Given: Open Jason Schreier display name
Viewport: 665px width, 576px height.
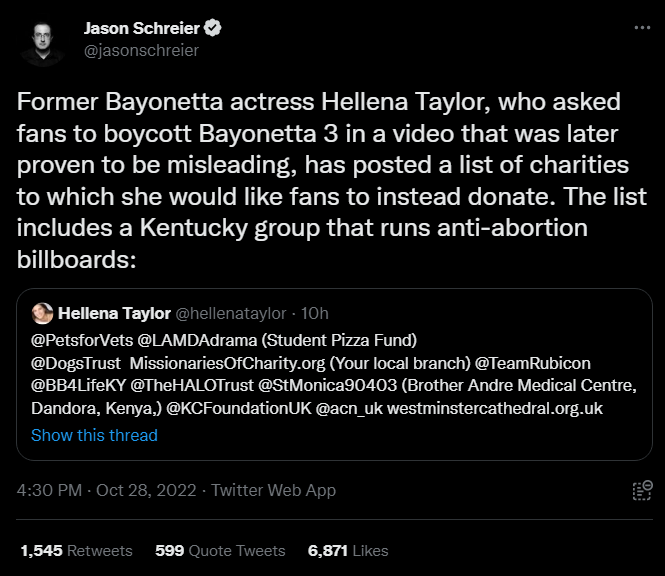Looking at the screenshot, I should tap(142, 28).
